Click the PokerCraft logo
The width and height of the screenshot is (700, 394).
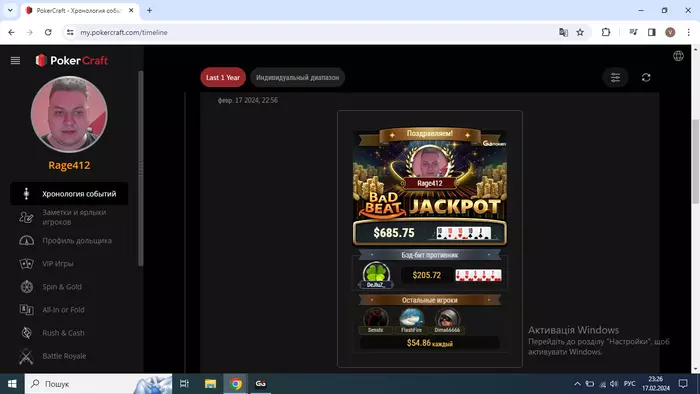(x=71, y=60)
